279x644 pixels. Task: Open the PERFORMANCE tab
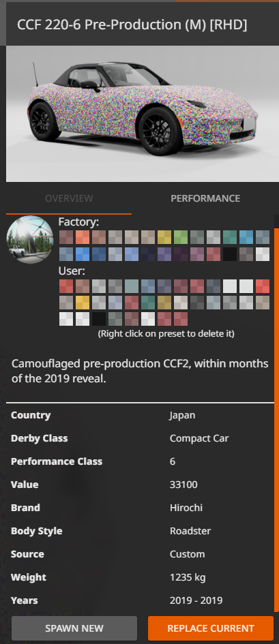205,198
